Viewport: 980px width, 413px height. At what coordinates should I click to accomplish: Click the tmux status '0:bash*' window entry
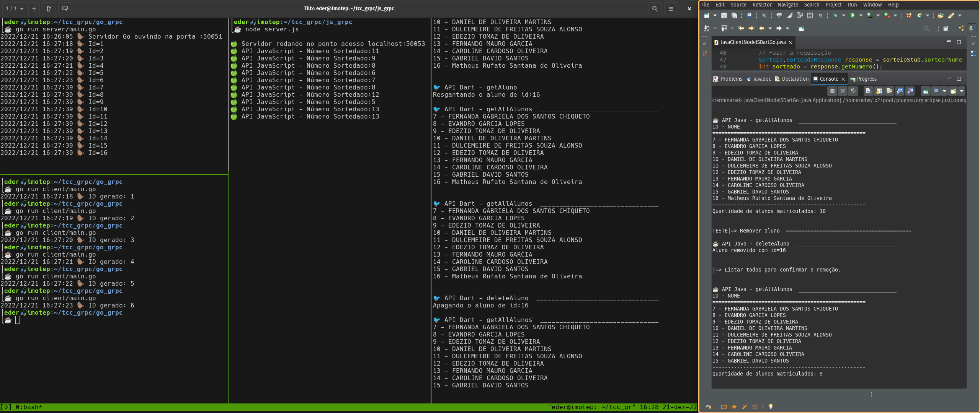pos(29,407)
